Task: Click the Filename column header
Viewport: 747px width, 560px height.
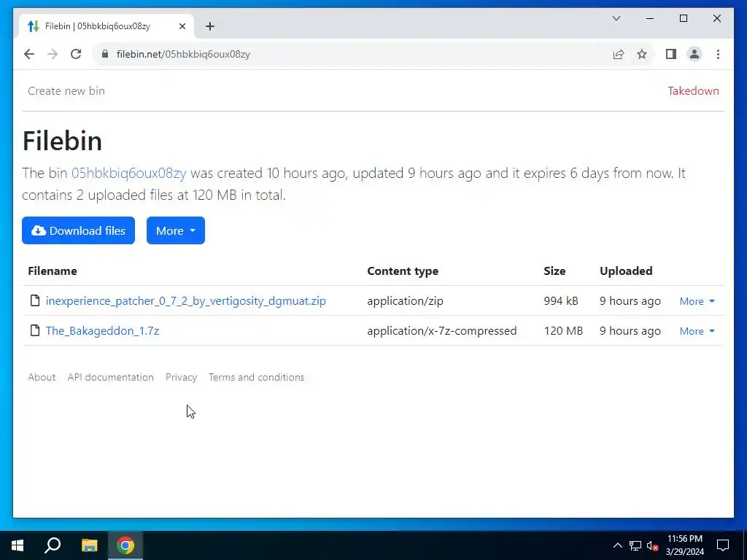Action: (53, 271)
